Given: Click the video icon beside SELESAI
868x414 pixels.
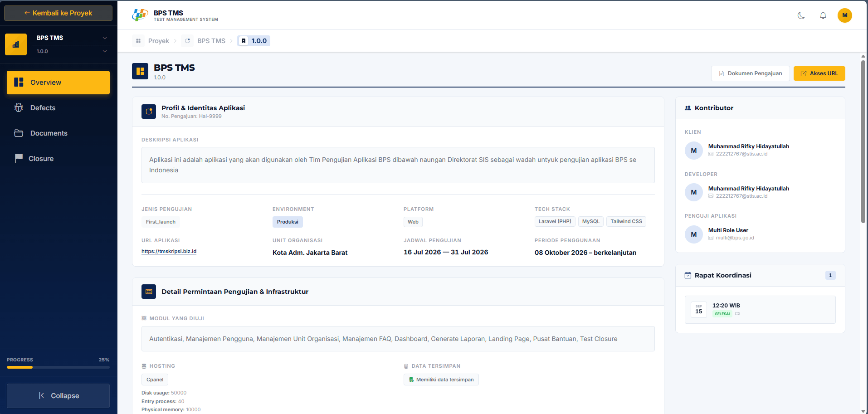Looking at the screenshot, I should click(x=737, y=314).
